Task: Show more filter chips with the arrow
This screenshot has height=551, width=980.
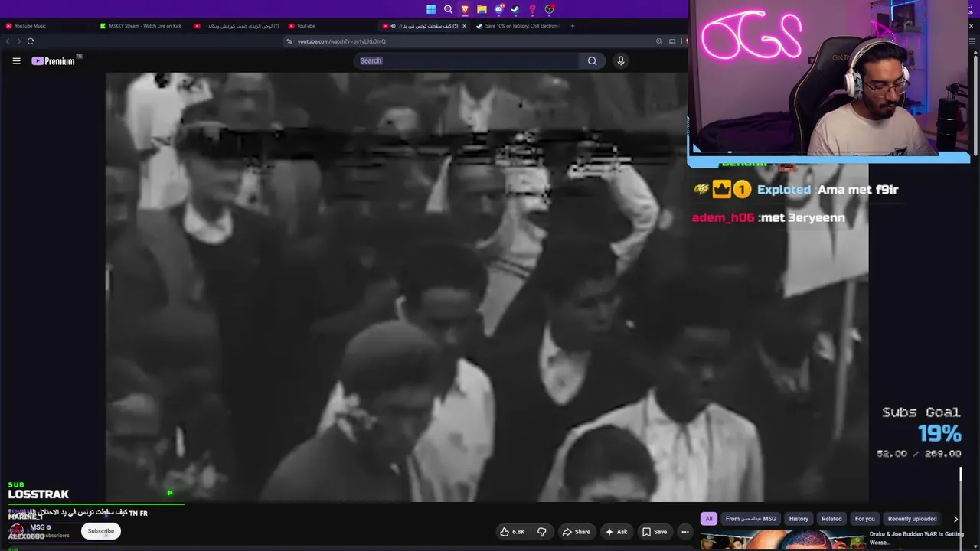Action: tap(955, 519)
